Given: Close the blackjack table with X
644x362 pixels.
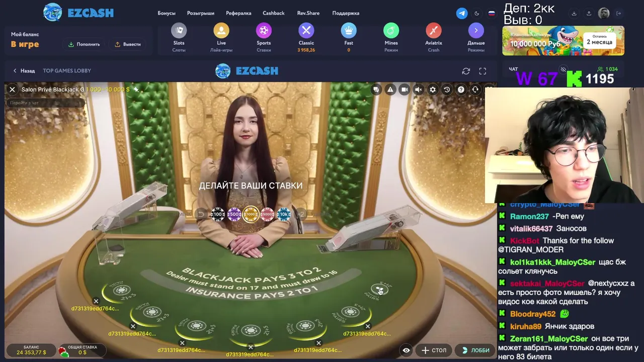Looking at the screenshot, I should tap(12, 89).
